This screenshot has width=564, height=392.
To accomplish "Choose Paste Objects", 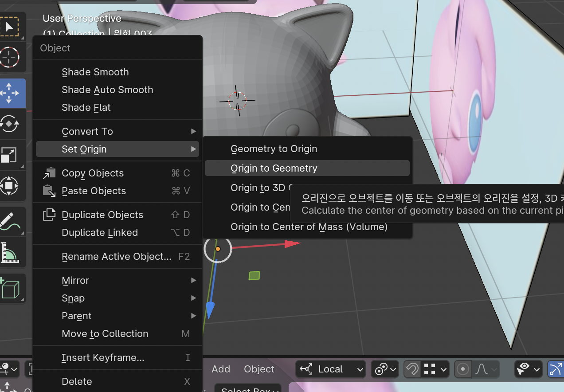I will point(117,191).
